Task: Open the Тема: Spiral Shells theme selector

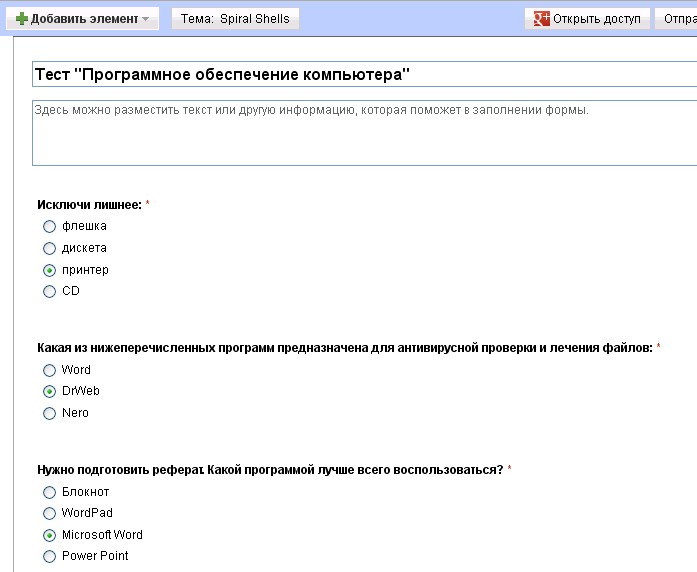Action: 235,19
